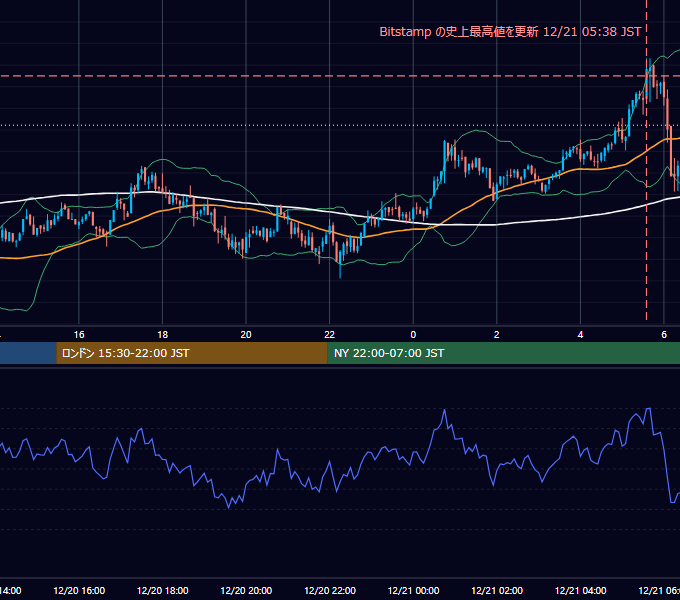
Task: Click the 12/20 18:00 bottom axis label
Action: coord(163,590)
